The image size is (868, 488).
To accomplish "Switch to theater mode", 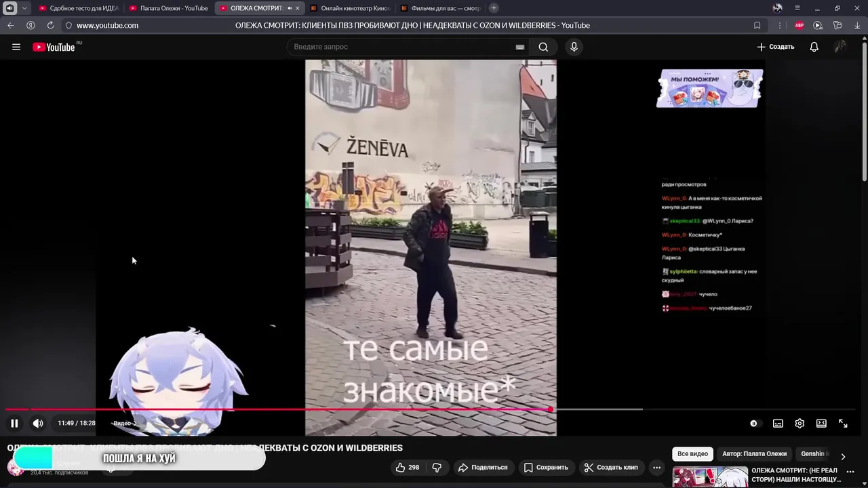I will 821,423.
